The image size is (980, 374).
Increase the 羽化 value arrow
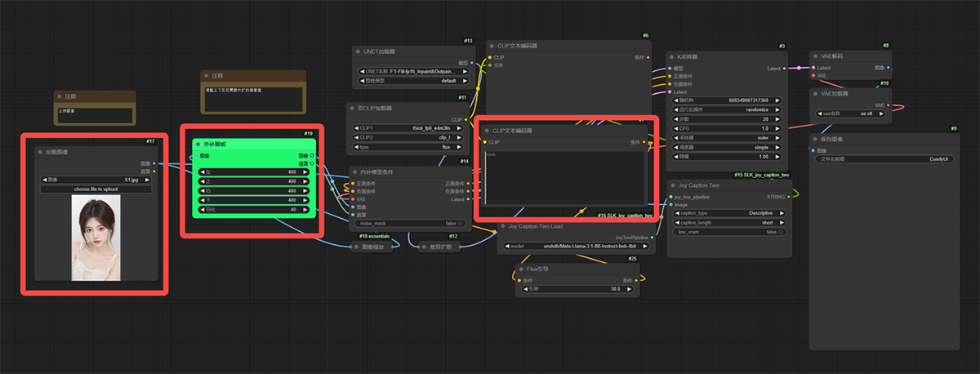[306, 209]
